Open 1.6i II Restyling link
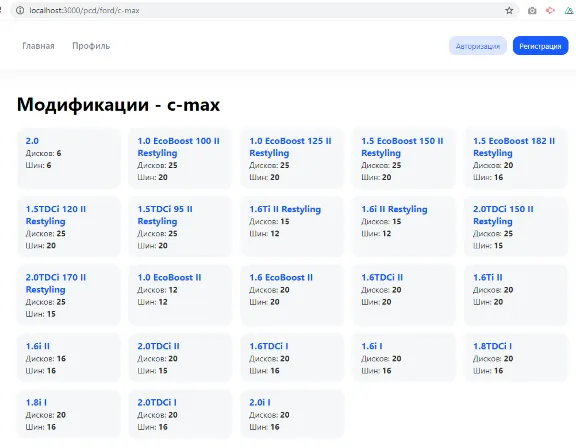The height and width of the screenshot is (448, 576). pos(394,209)
